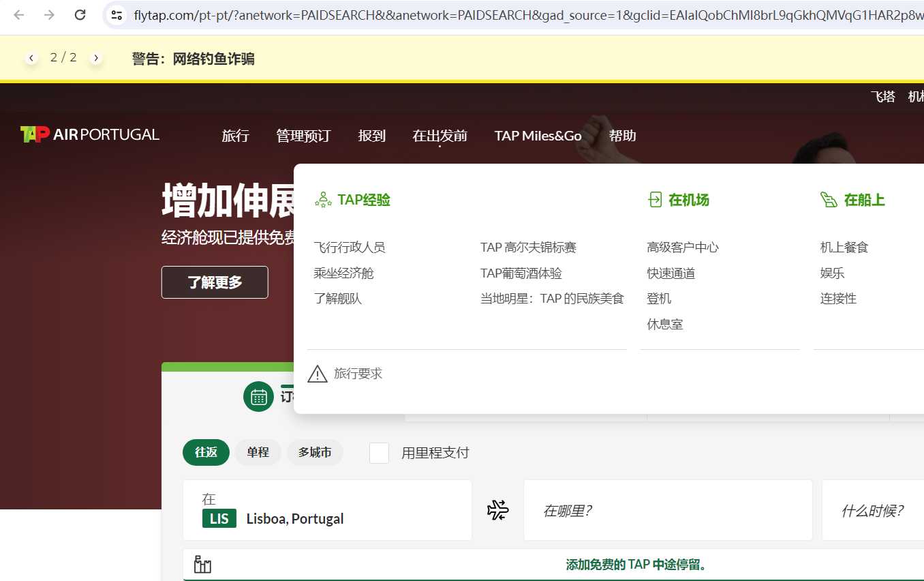Open the 乘坐经济舱 link
Viewport: 924px width, 581px height.
click(x=343, y=273)
